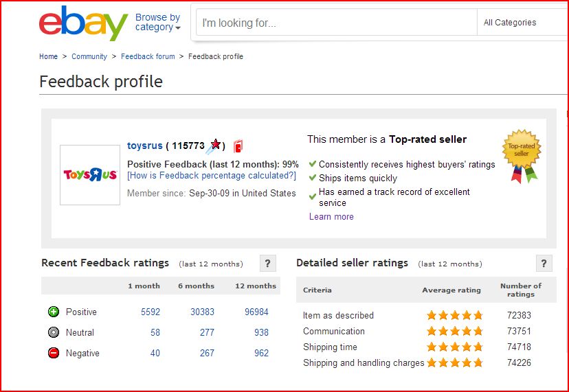This screenshot has height=392, width=569.
Task: Open Community breadcrumb link
Action: [89, 56]
